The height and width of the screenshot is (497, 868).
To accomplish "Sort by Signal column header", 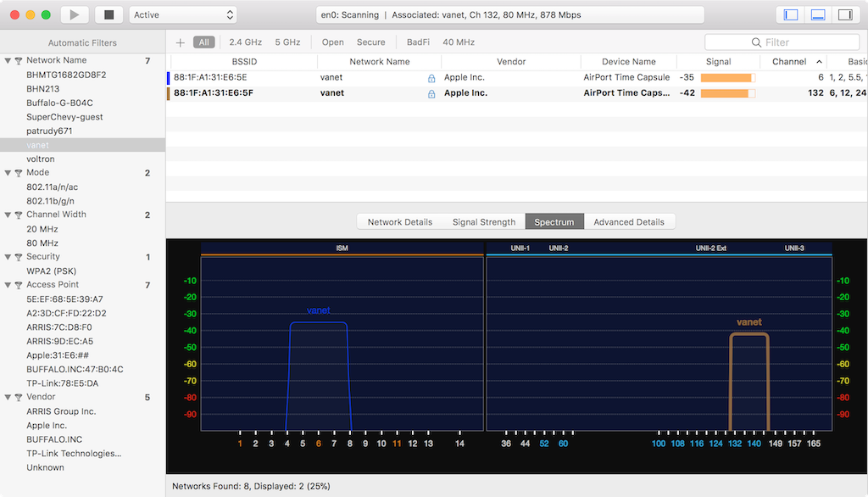I will [719, 62].
